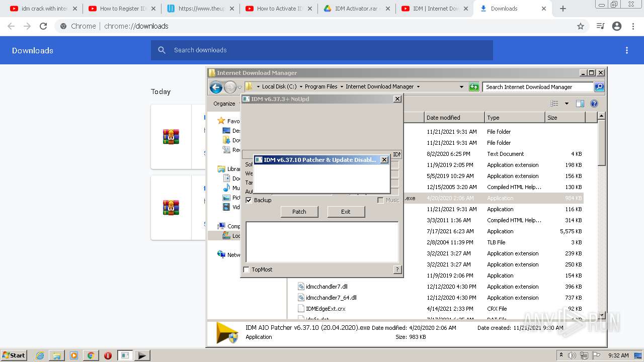Screen dimensions: 644x362
Task: Open Chrome from the taskbar
Action: [x=91, y=355]
